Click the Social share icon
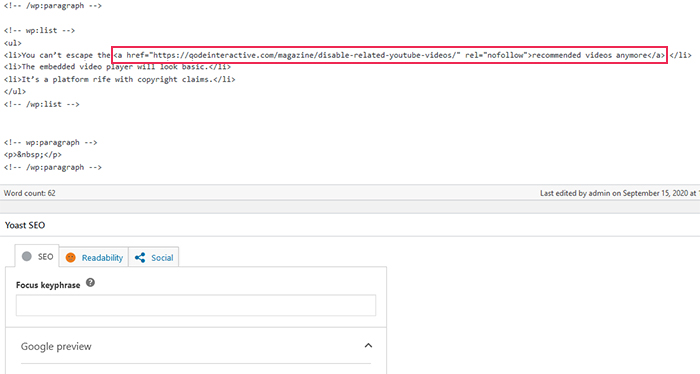The image size is (700, 374). coord(140,258)
